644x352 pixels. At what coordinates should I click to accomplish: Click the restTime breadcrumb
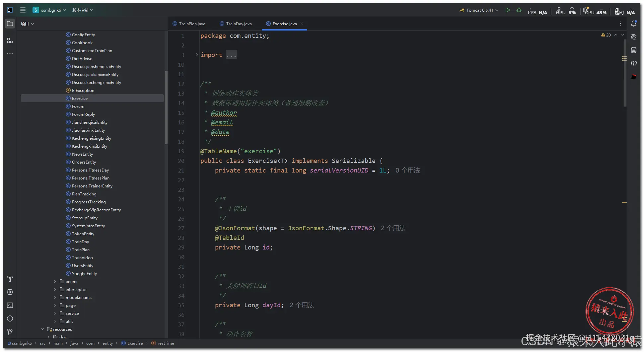click(x=163, y=343)
